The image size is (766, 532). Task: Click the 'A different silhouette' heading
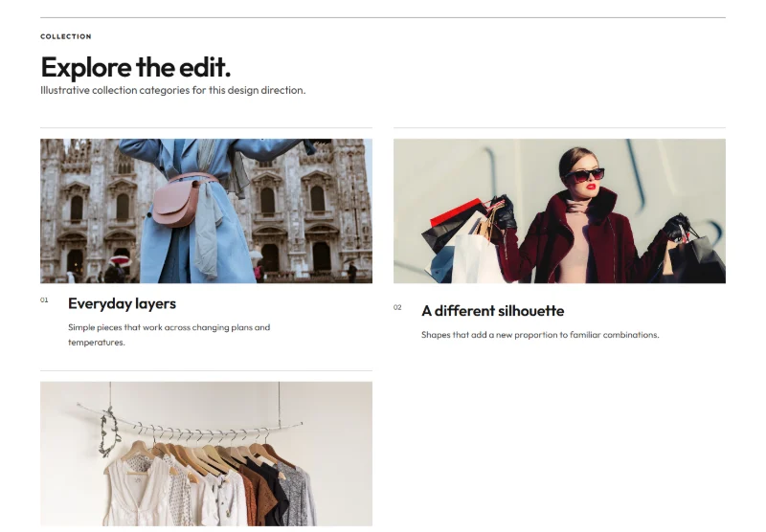click(493, 311)
